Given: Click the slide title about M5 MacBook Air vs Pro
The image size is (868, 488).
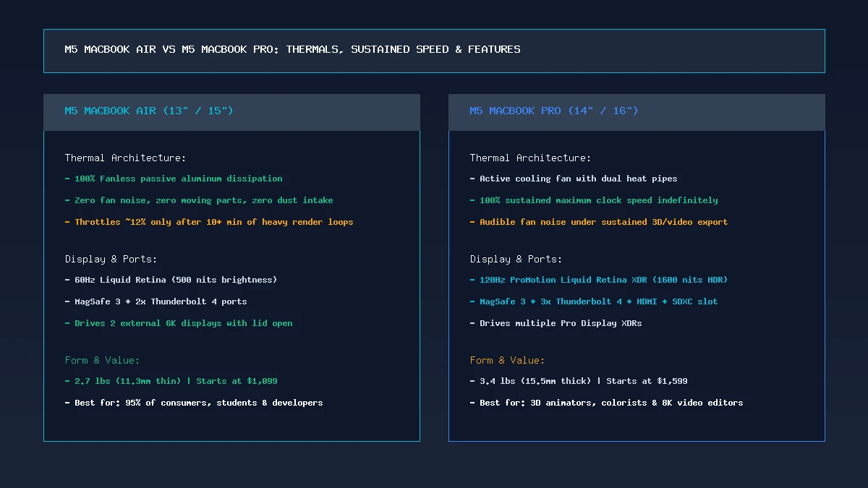Looking at the screenshot, I should [x=292, y=50].
